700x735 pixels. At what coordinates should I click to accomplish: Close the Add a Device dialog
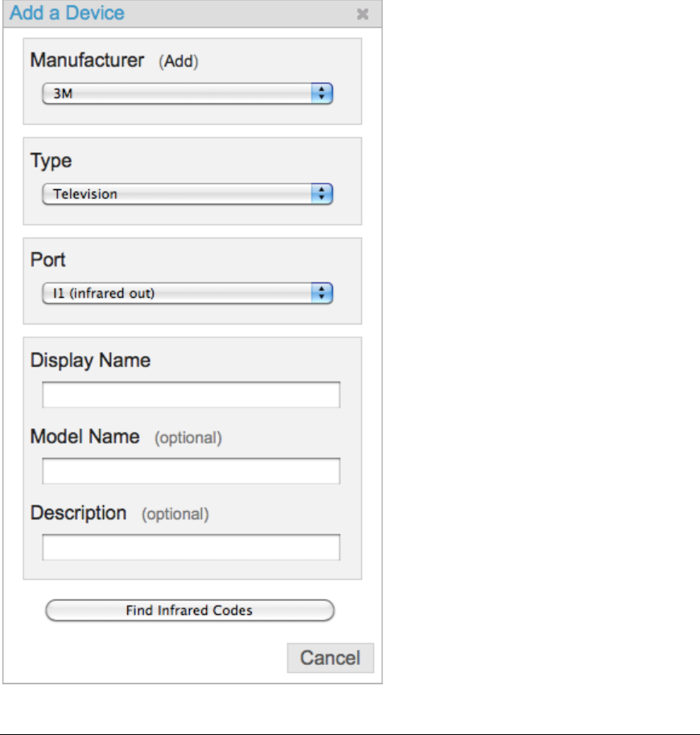pos(363,14)
